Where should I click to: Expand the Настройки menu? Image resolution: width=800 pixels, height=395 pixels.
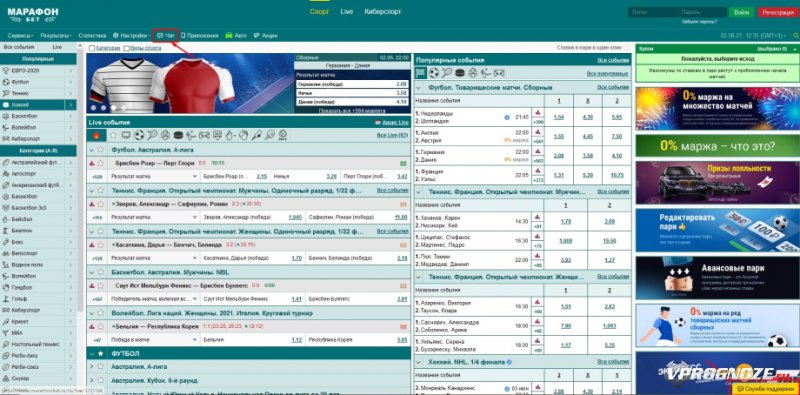coord(131,36)
